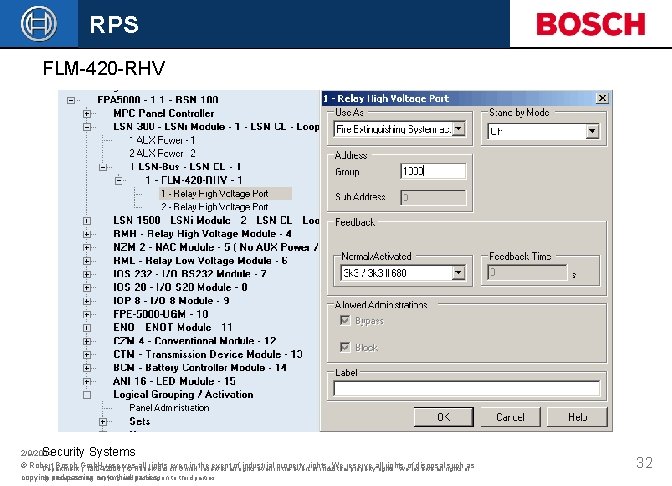
Task: Select '1 - Relay High Voltage Port' item
Action: 225,194
